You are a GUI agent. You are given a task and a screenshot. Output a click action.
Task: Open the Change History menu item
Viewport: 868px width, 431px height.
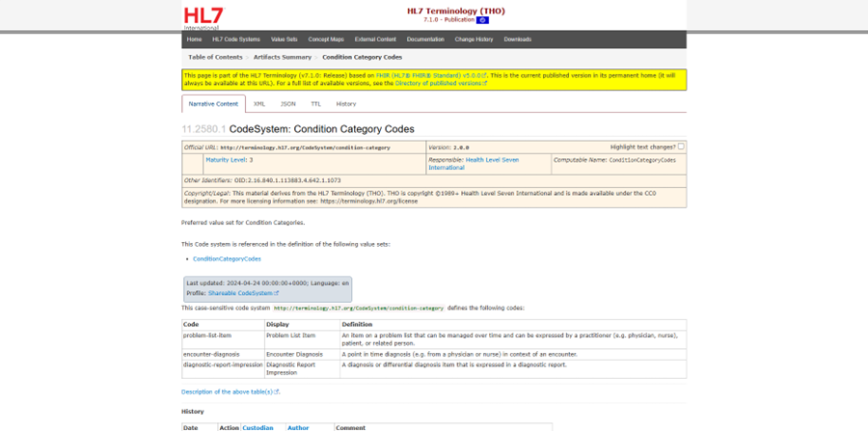pos(474,40)
